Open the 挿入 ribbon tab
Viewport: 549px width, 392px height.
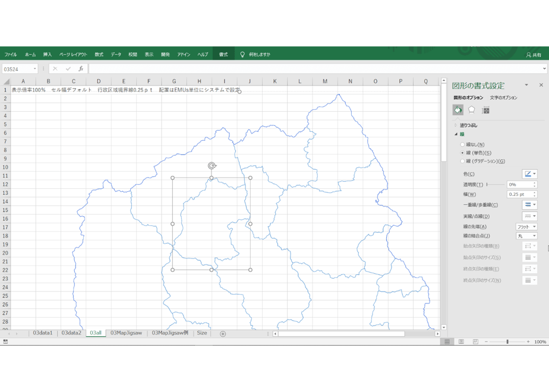coord(48,55)
